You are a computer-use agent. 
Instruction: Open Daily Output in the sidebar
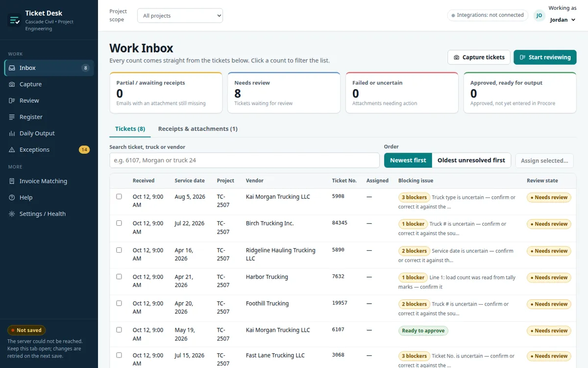tap(49, 133)
